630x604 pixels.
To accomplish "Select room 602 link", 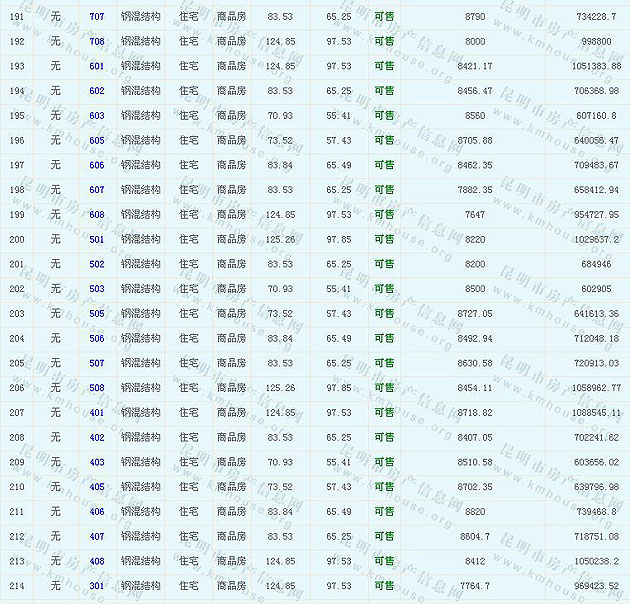I will [x=96, y=91].
